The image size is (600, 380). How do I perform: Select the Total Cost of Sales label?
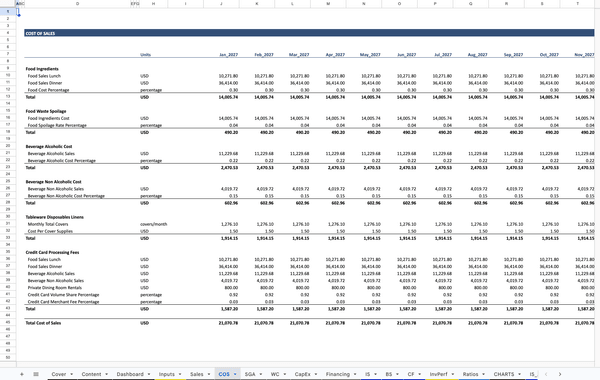[x=43, y=323]
